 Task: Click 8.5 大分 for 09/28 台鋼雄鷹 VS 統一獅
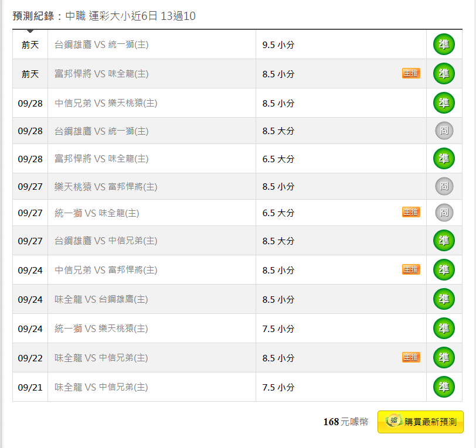(x=278, y=131)
